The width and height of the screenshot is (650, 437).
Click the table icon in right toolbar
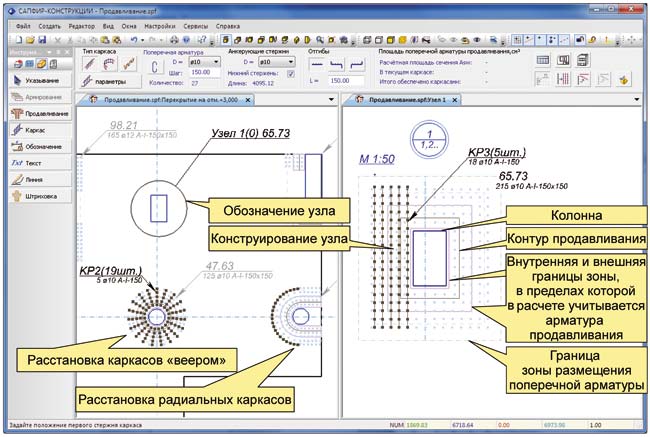click(544, 60)
